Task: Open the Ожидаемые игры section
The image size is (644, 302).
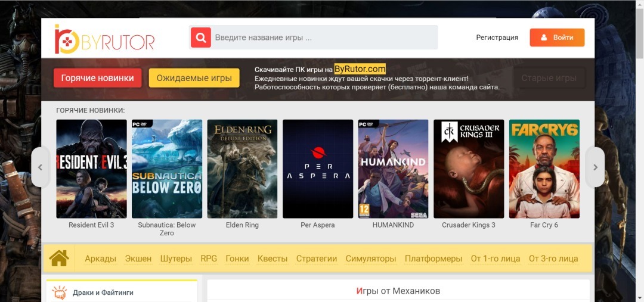Action: pos(194,78)
